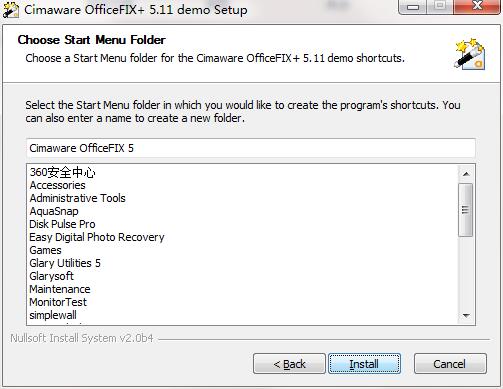Viewport: 503px width, 389px height.
Task: Go back with the Back button
Action: coord(289,364)
